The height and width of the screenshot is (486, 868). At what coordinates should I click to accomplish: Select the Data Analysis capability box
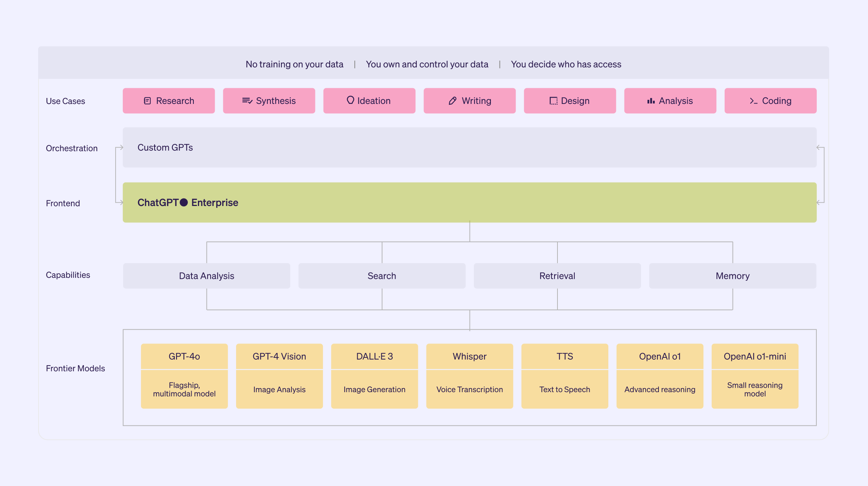(207, 276)
